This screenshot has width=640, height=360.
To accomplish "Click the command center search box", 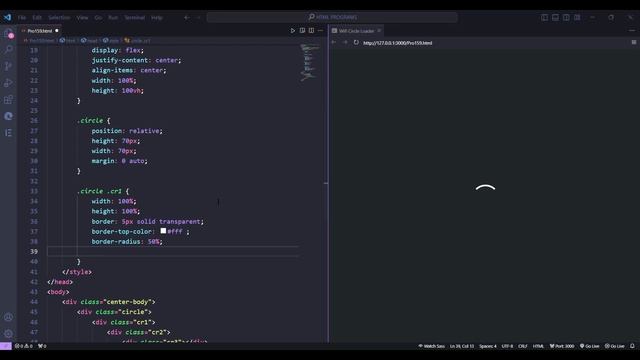I will pos(332,17).
